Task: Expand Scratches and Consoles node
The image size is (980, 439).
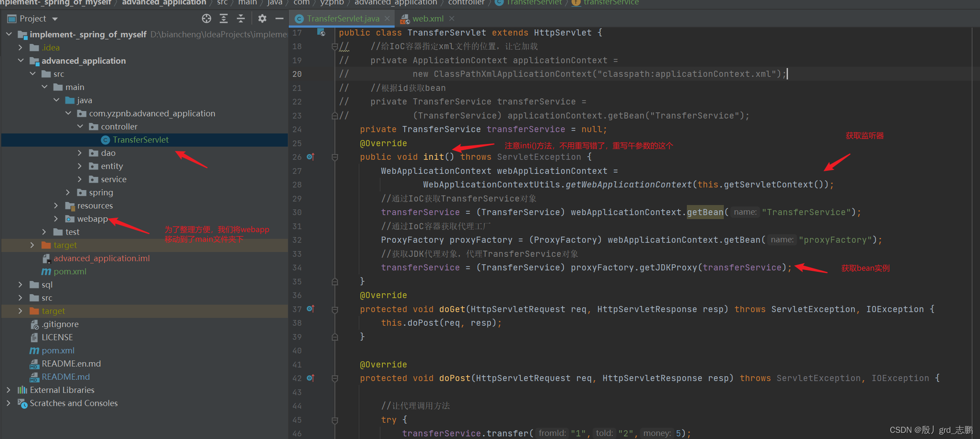Action: coord(9,403)
